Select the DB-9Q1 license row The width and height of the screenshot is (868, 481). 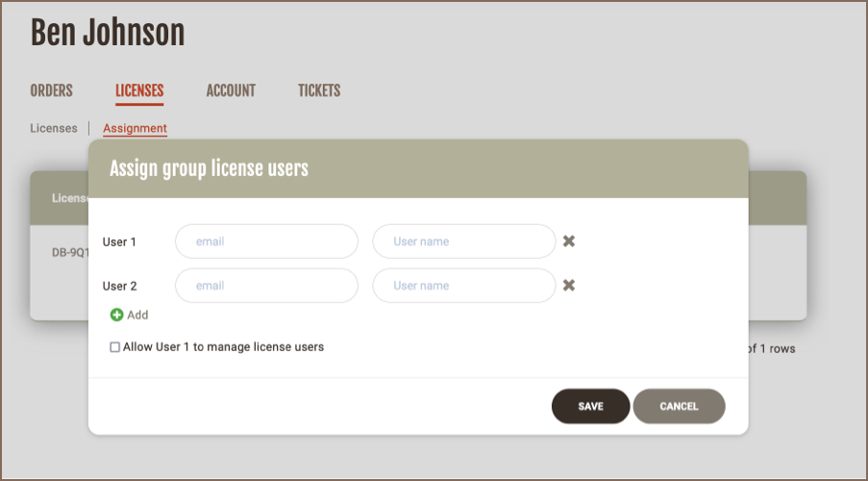click(69, 253)
